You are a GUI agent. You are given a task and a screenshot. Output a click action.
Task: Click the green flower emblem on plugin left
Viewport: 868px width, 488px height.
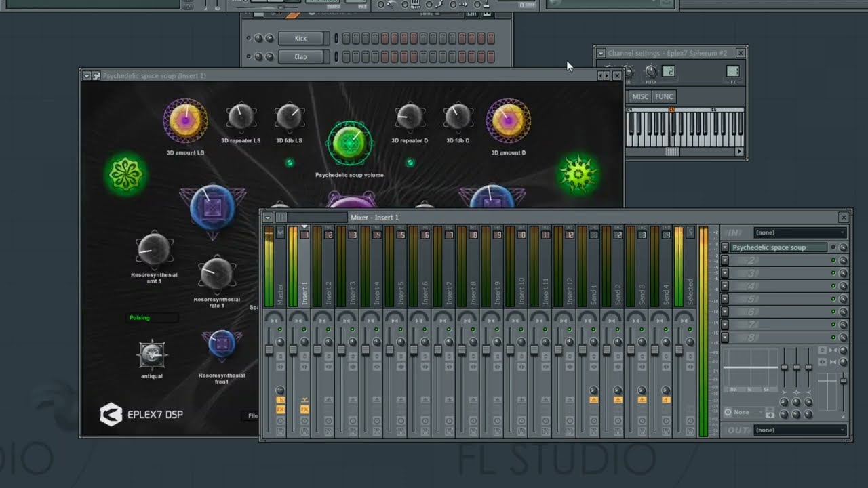tap(127, 174)
